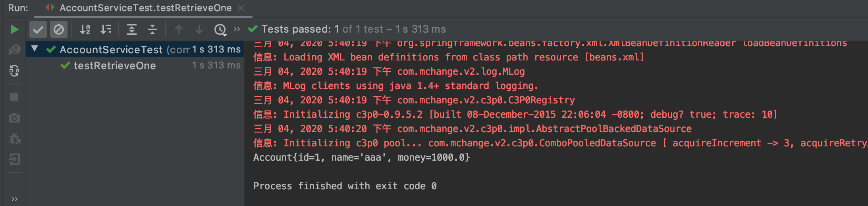868x206 pixels.
Task: Expand all test tree nodes
Action: 132,29
